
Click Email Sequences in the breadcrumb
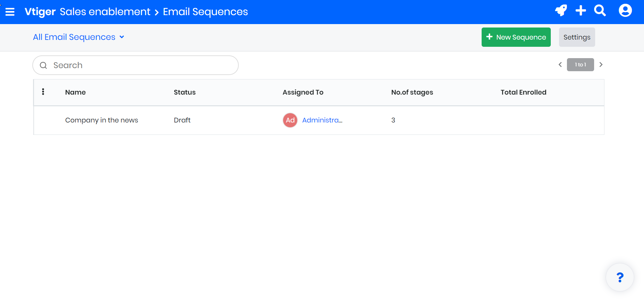click(205, 12)
